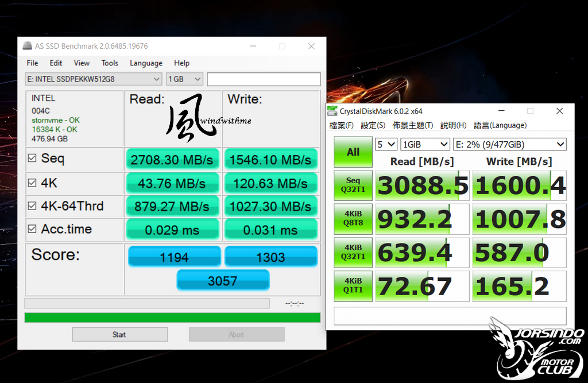
Task: Open the 設定(S) menu in CrystalDiskMark
Action: (x=373, y=125)
